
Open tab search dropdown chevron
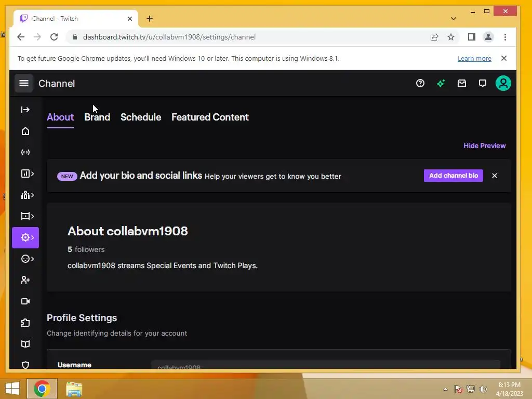453,19
